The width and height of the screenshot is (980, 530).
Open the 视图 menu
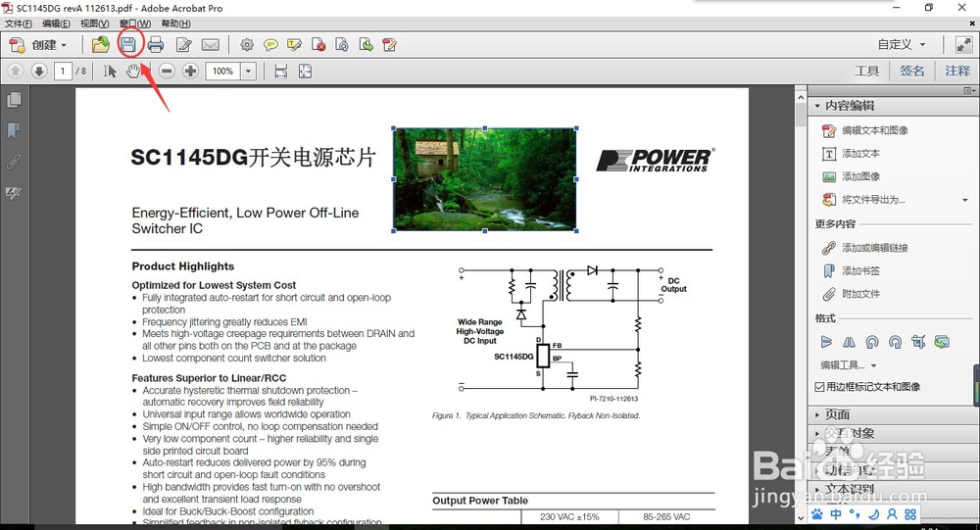tap(94, 24)
